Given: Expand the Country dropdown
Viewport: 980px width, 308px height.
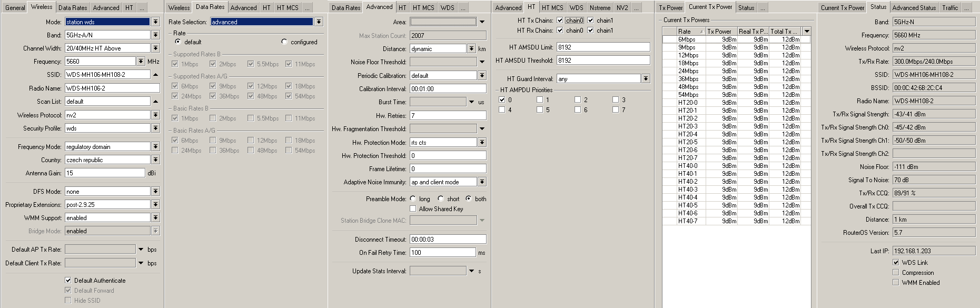Looking at the screenshot, I should pos(155,160).
